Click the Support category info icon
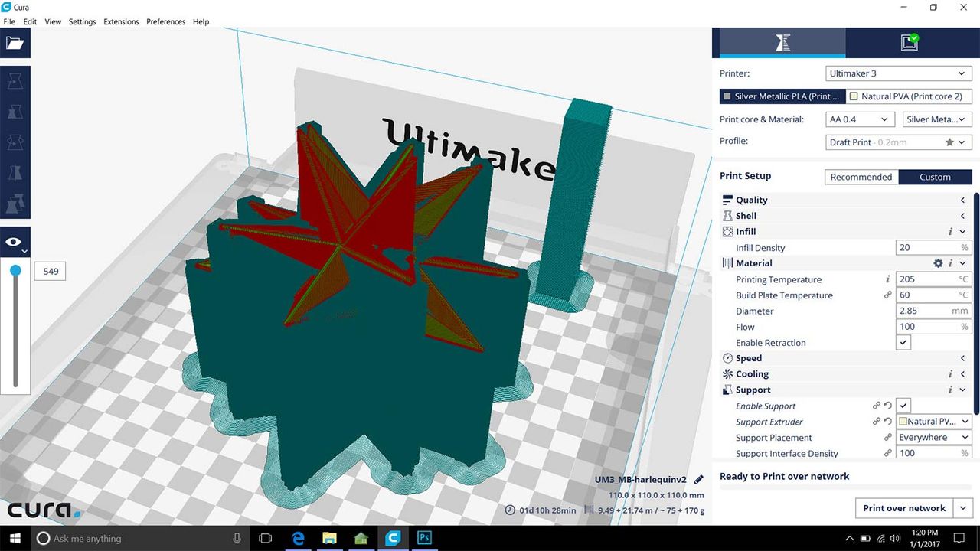The height and width of the screenshot is (551, 980). click(950, 390)
